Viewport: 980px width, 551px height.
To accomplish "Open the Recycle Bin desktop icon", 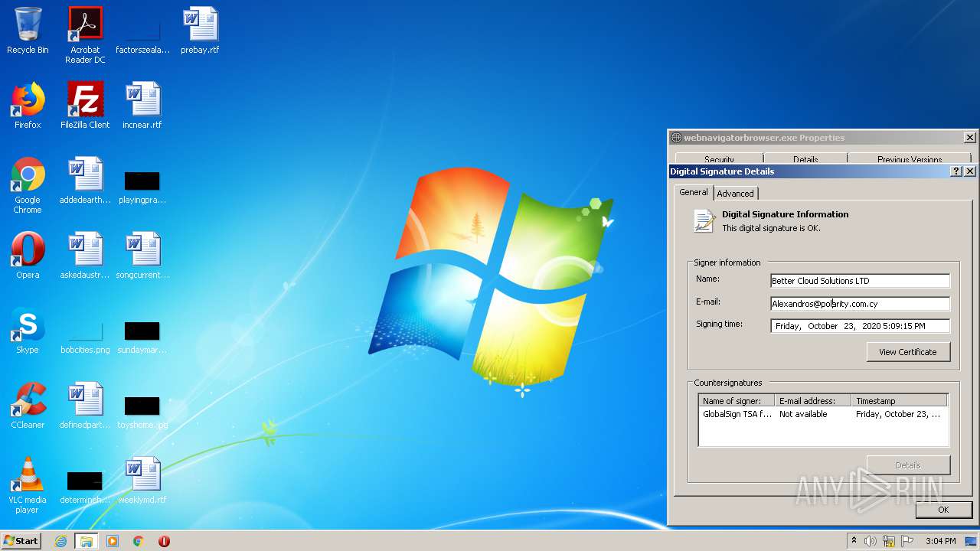I will 28,31.
